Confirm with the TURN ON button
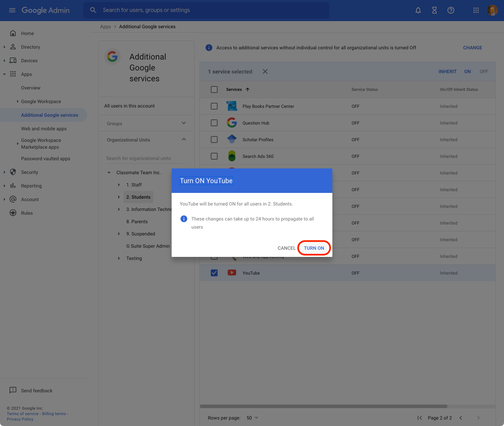 point(314,248)
